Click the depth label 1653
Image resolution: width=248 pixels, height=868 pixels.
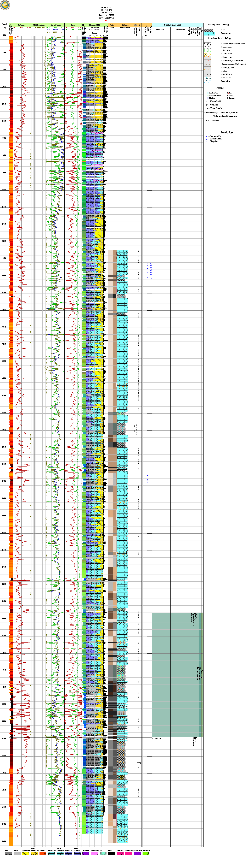tap(4, 35)
